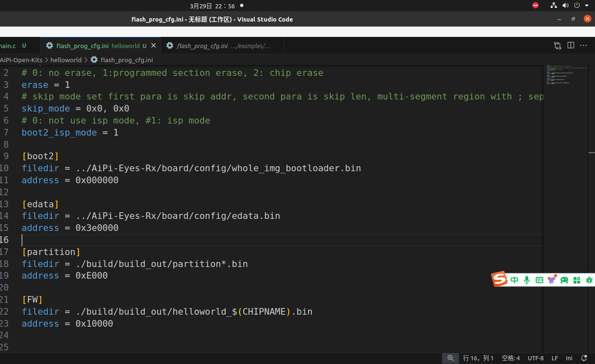Open notifications bell in status bar

click(584, 358)
